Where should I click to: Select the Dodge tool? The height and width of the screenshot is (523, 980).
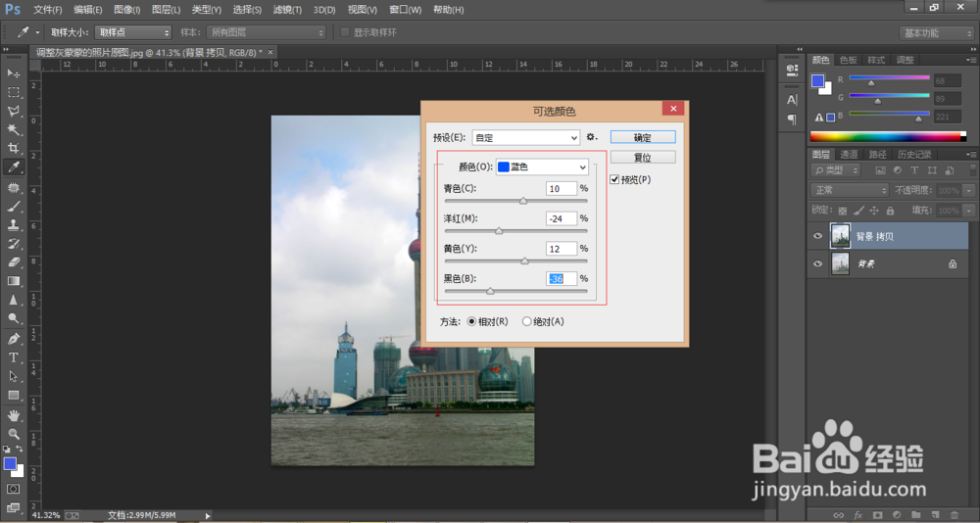click(13, 318)
